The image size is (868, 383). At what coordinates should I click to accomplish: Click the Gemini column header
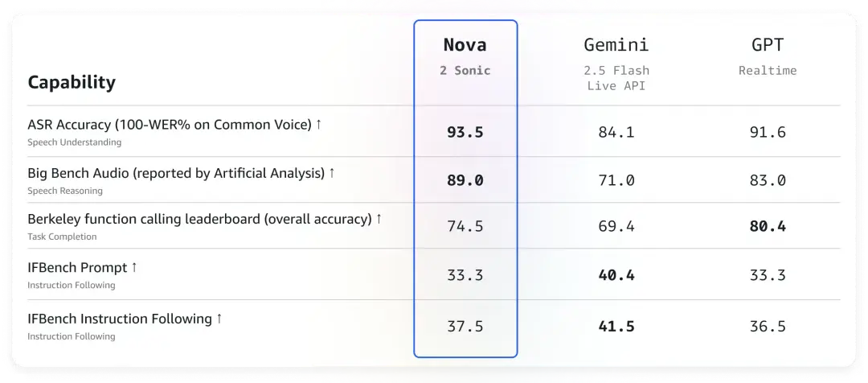(616, 44)
